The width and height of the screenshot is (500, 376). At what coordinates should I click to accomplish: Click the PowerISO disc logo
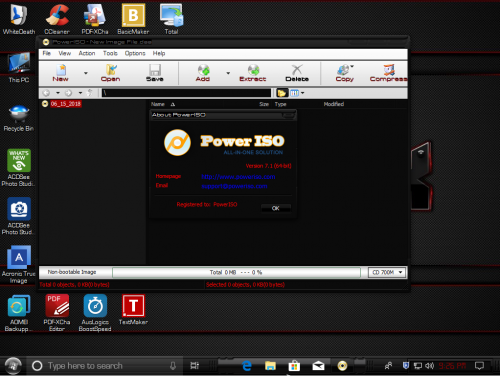point(177,143)
